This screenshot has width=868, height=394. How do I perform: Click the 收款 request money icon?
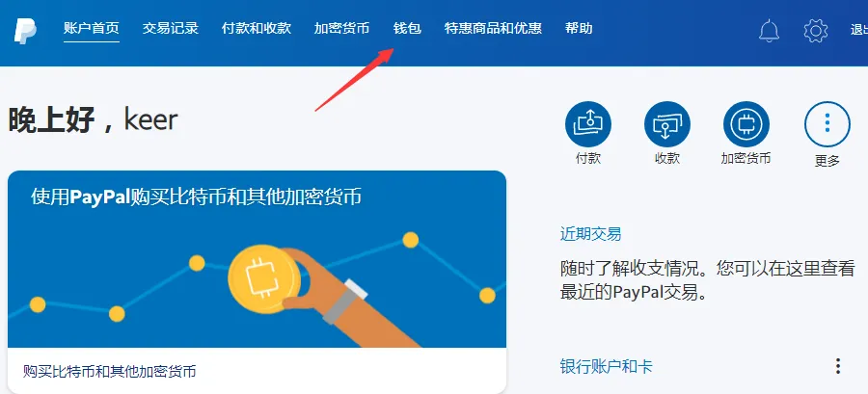(x=667, y=124)
